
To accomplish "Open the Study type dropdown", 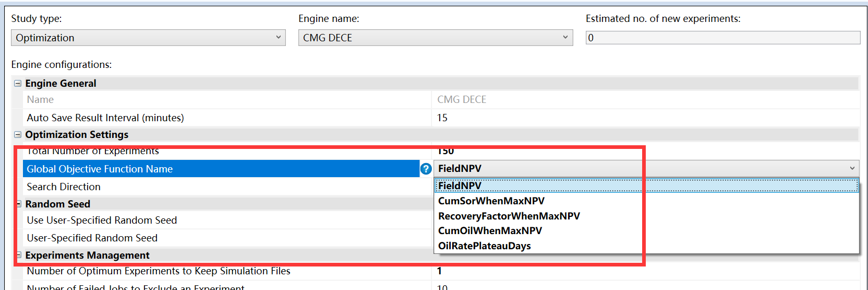I will click(148, 38).
